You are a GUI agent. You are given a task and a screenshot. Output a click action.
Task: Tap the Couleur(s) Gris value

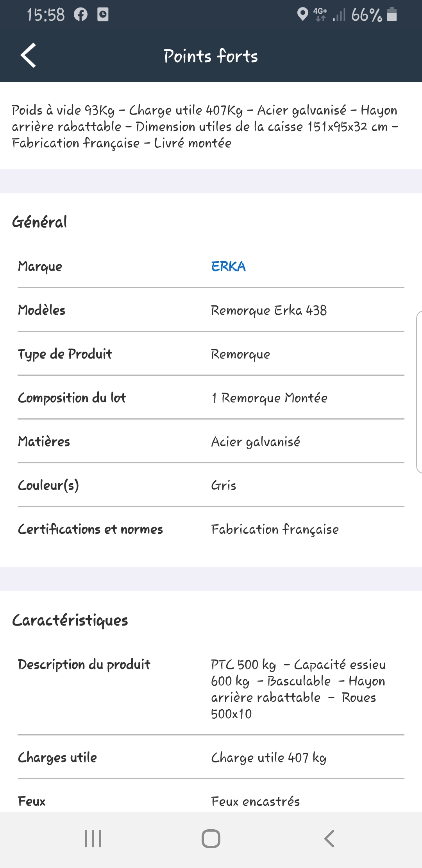coord(224,486)
